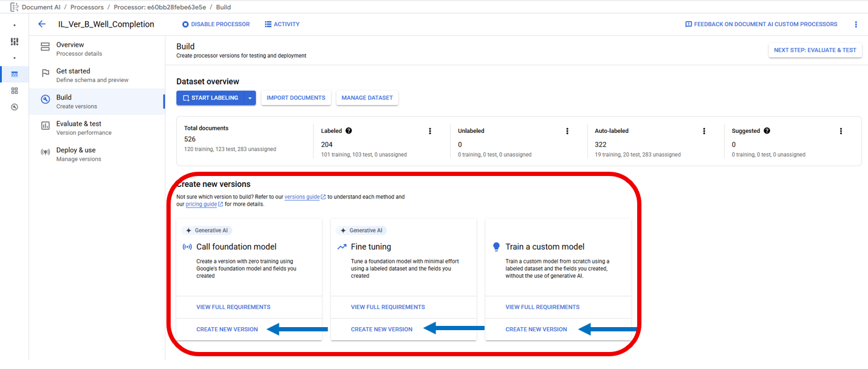The height and width of the screenshot is (369, 868).
Task: Click the back arrow next to processor name
Action: 42,24
